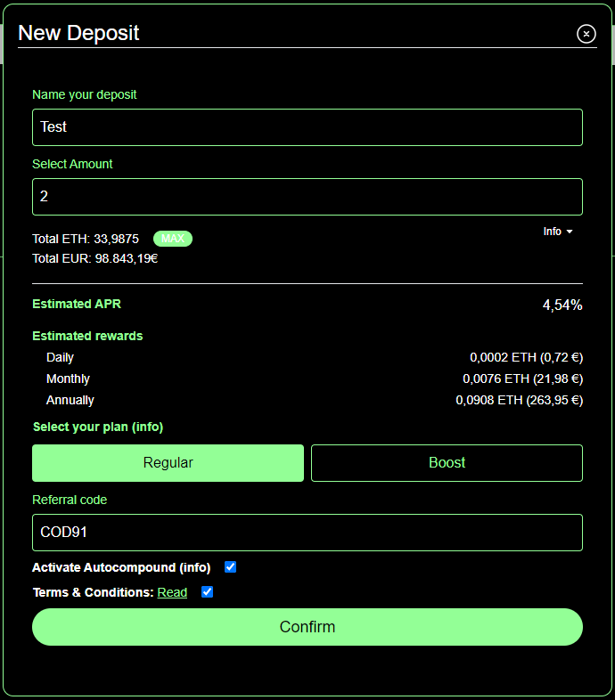615x700 pixels.
Task: Select the Annually rewards amount
Action: point(519,400)
